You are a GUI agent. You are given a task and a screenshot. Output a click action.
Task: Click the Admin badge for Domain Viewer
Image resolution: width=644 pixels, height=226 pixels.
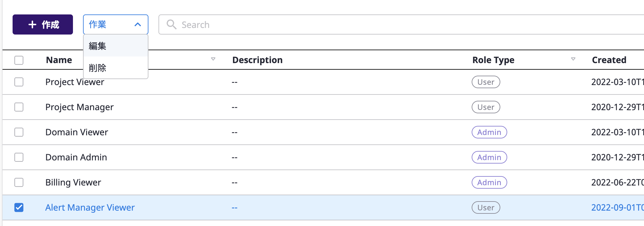[x=489, y=132]
